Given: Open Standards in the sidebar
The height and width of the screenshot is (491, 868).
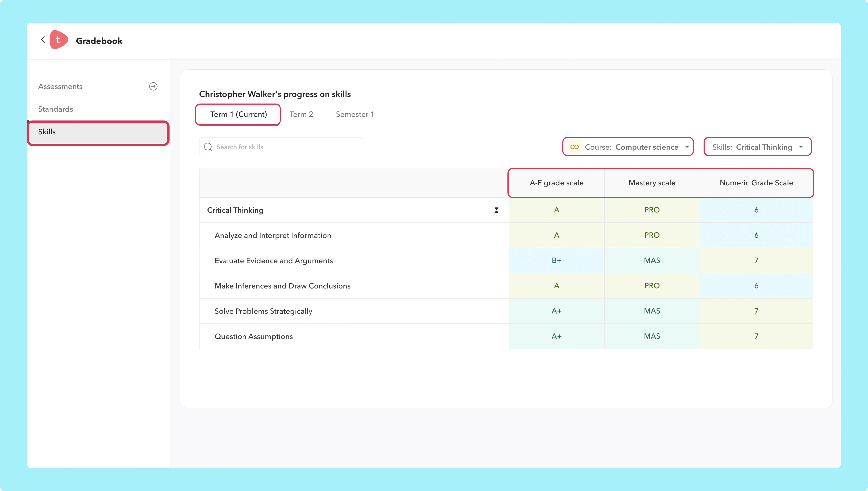Looking at the screenshot, I should click(98, 109).
